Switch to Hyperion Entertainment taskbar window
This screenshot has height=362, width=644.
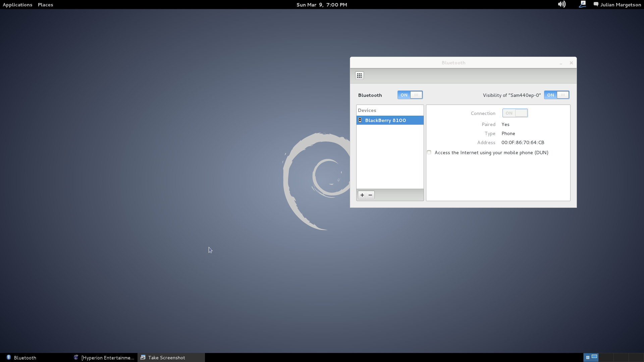click(x=104, y=358)
